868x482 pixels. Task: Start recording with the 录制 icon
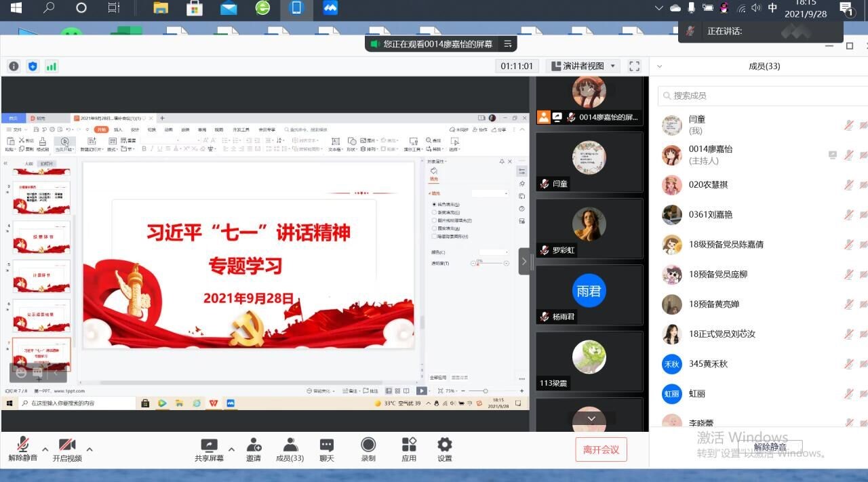tap(368, 445)
